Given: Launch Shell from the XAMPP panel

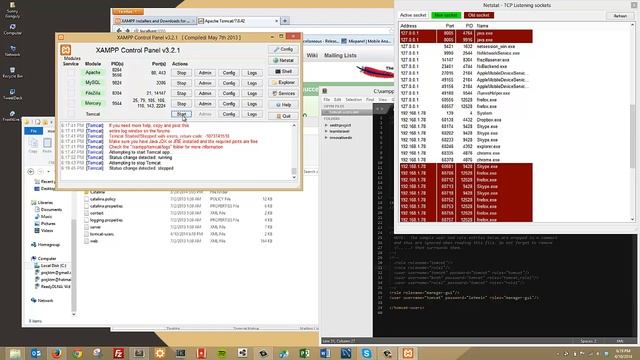Looking at the screenshot, I should (x=283, y=71).
